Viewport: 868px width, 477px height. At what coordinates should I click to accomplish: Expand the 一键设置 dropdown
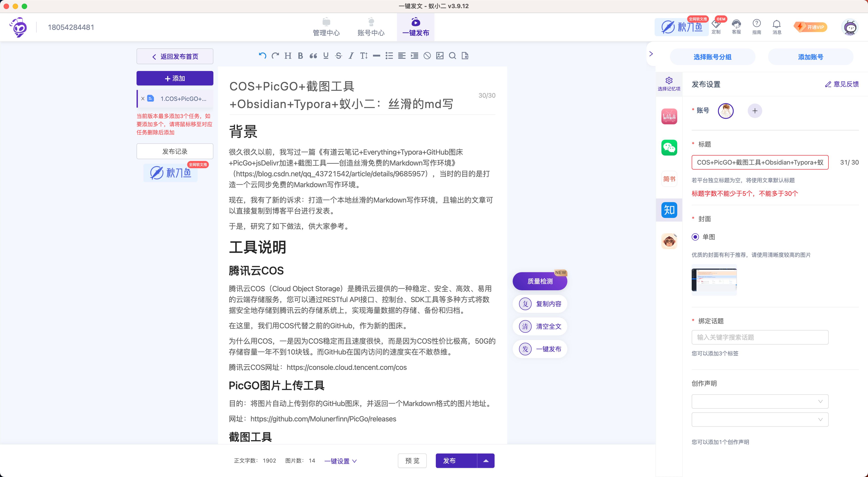pos(340,461)
